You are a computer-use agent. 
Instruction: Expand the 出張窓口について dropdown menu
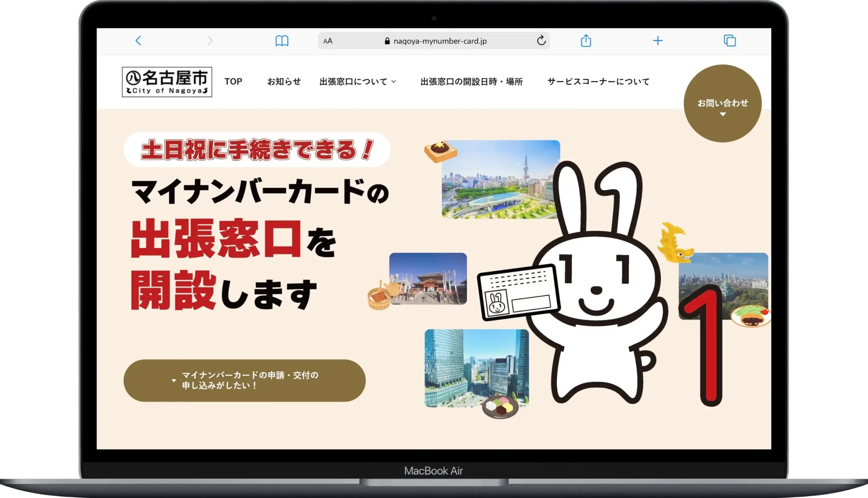pyautogui.click(x=358, y=81)
